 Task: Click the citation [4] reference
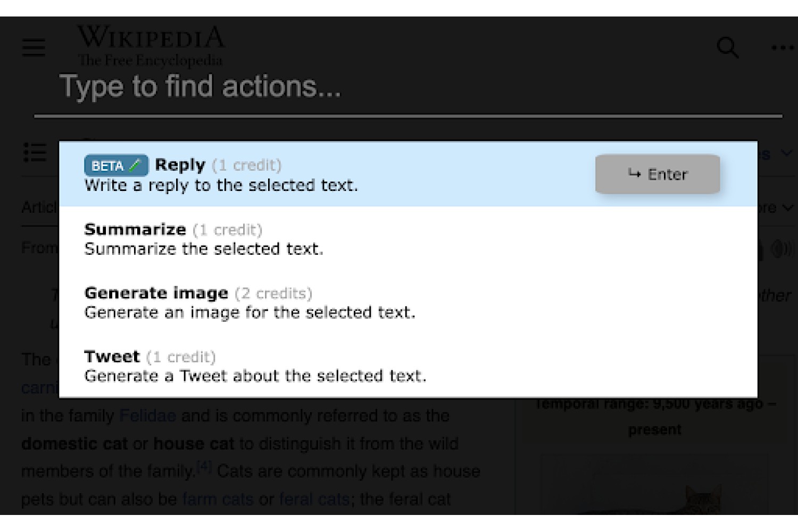[204, 467]
